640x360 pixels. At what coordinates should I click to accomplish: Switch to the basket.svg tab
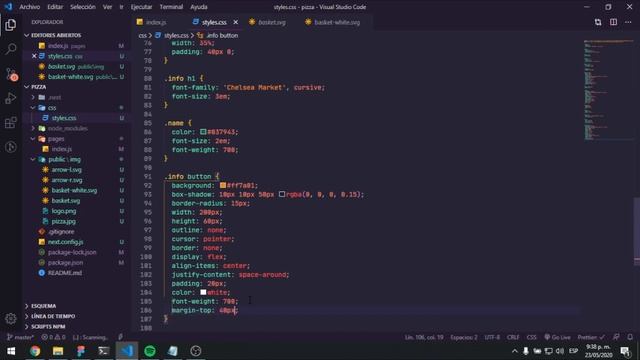coord(271,22)
